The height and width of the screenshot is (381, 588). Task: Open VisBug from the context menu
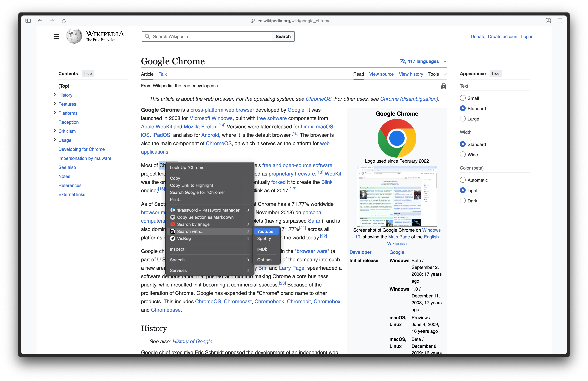(184, 239)
